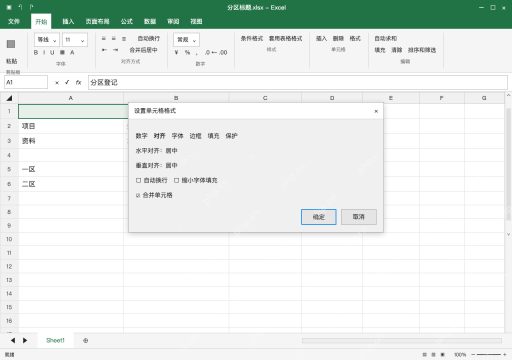Click the formula bar containing 分区登记
The height and width of the screenshot is (360, 512).
coord(298,83)
